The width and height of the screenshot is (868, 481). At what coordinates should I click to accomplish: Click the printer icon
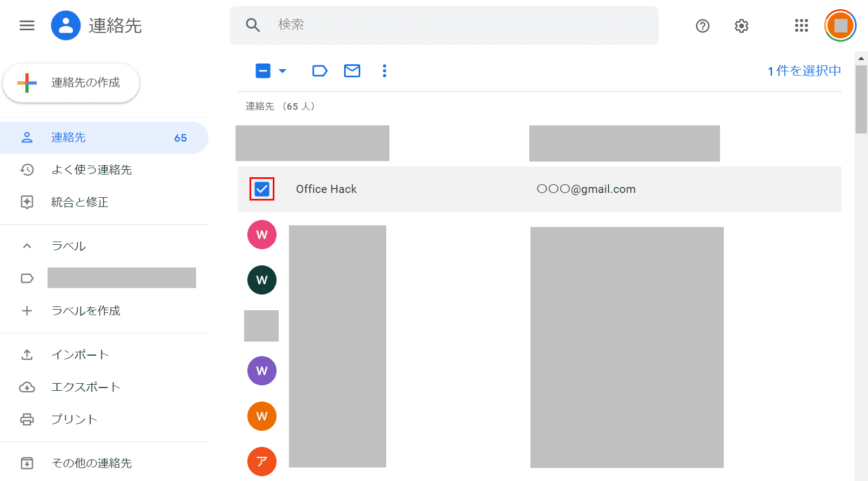[27, 419]
